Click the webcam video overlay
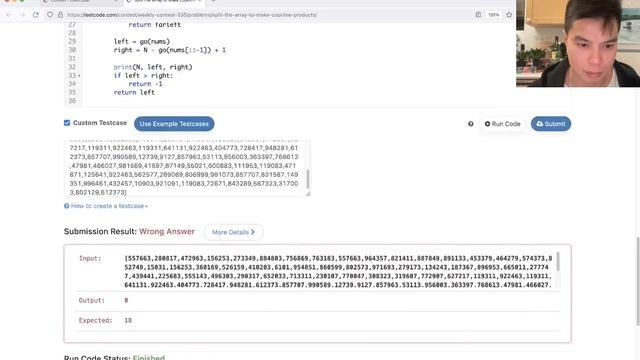This screenshot has width=640, height=360. (x=578, y=43)
